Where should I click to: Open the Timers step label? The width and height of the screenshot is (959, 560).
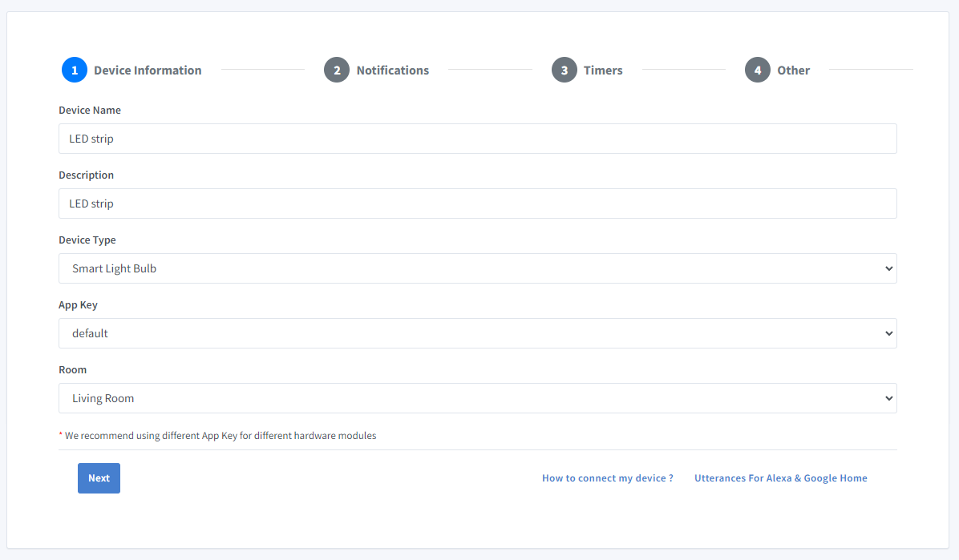pos(603,71)
